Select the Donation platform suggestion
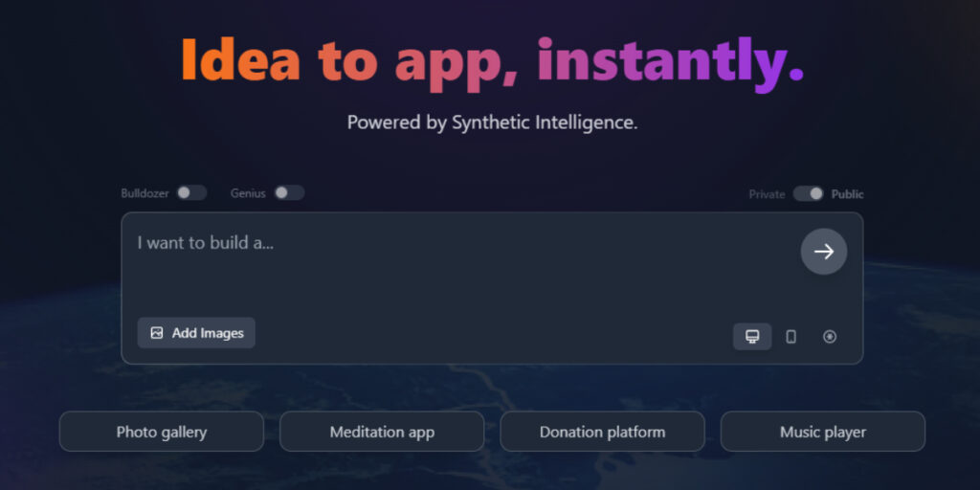 tap(603, 432)
